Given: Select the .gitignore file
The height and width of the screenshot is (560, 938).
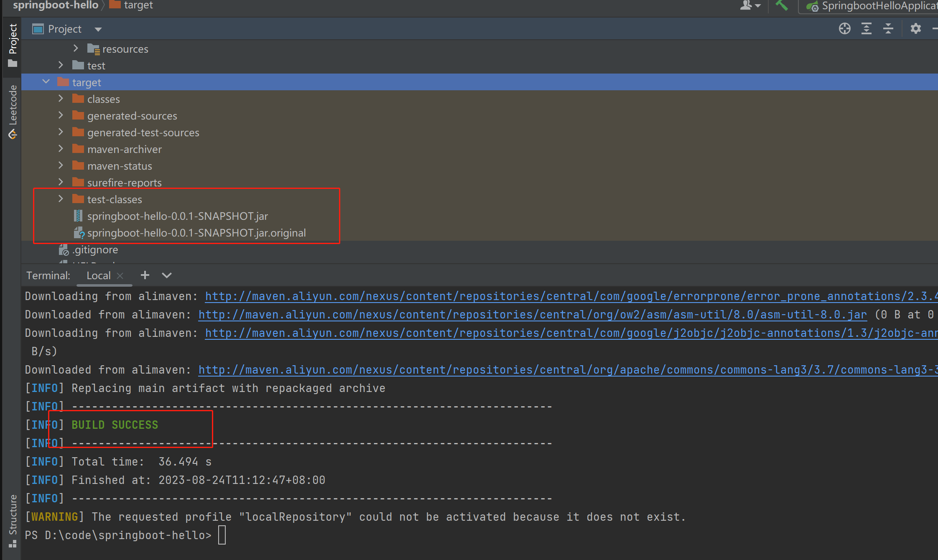Looking at the screenshot, I should (x=95, y=249).
